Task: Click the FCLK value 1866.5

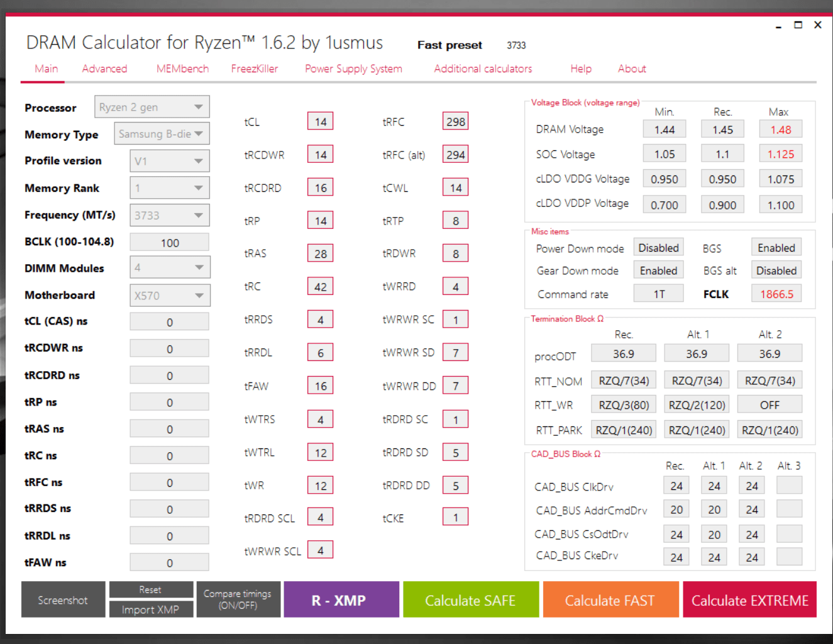Action: click(776, 294)
